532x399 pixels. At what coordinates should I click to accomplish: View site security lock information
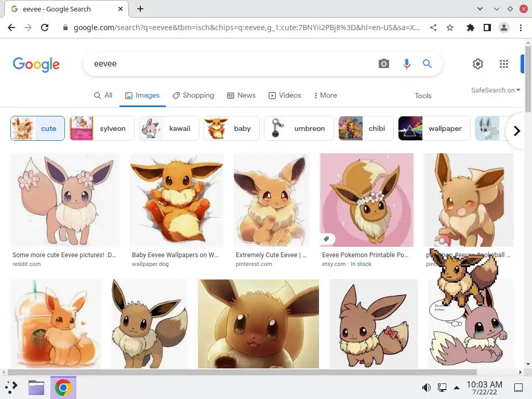65,28
